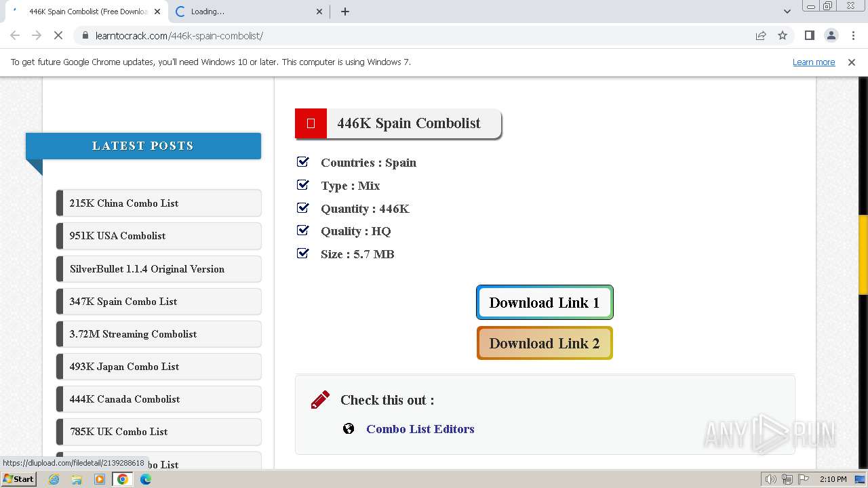Screen dimensions: 868x488
Task: Switch to the Loading tab
Action: pyautogui.click(x=250, y=12)
